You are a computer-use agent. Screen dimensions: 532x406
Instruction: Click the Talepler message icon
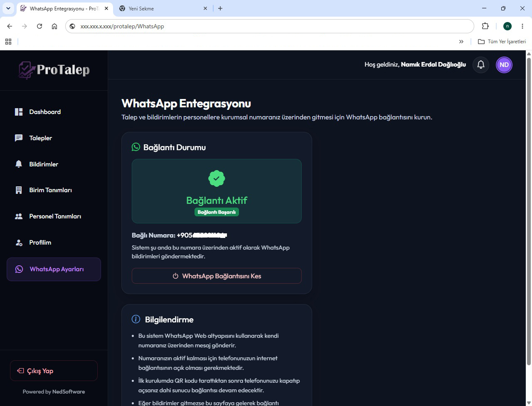19,138
